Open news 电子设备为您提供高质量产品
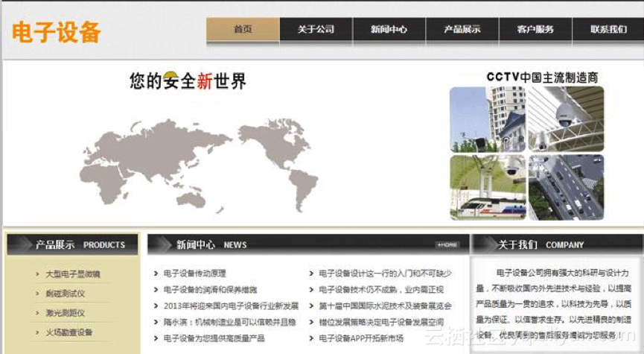The height and width of the screenshot is (354, 644). point(214,338)
